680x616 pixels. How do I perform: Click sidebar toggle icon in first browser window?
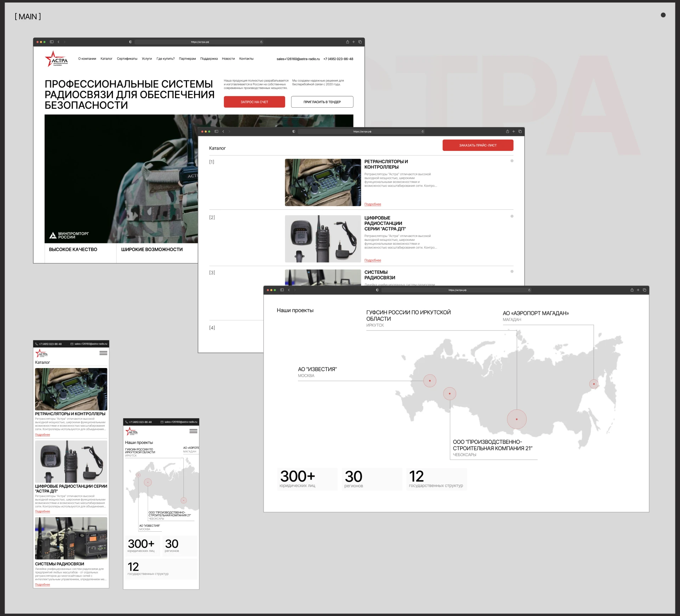pos(52,42)
